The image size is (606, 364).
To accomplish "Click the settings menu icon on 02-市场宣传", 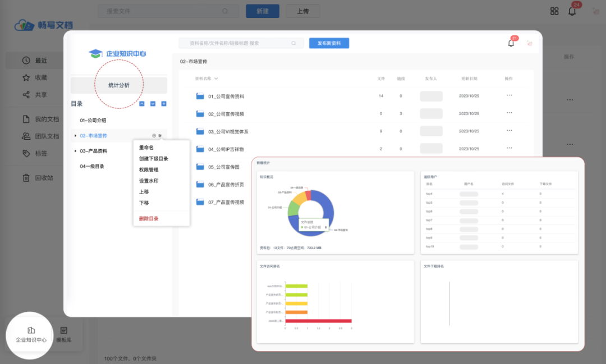I will pyautogui.click(x=159, y=136).
